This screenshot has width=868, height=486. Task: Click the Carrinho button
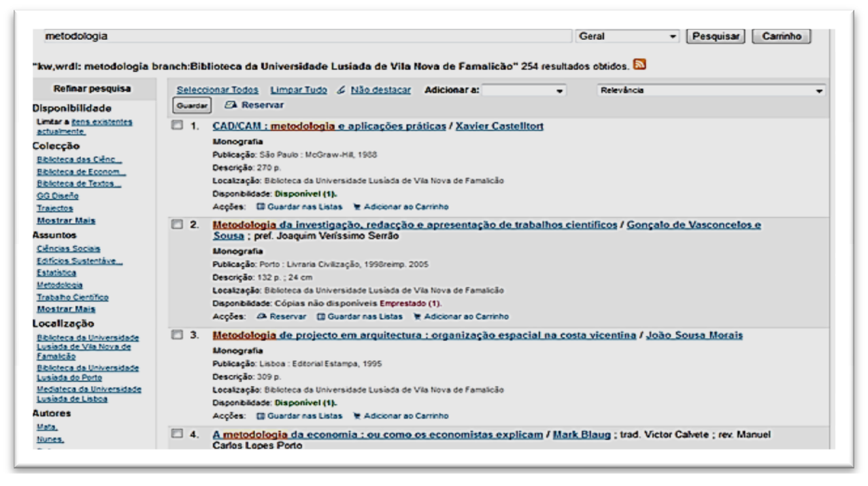782,36
